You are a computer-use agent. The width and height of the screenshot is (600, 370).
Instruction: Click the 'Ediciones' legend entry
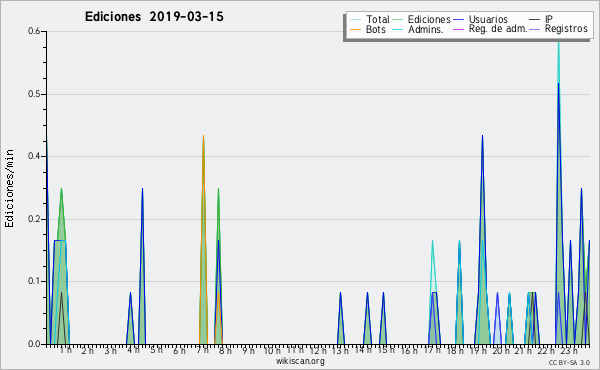coord(422,19)
